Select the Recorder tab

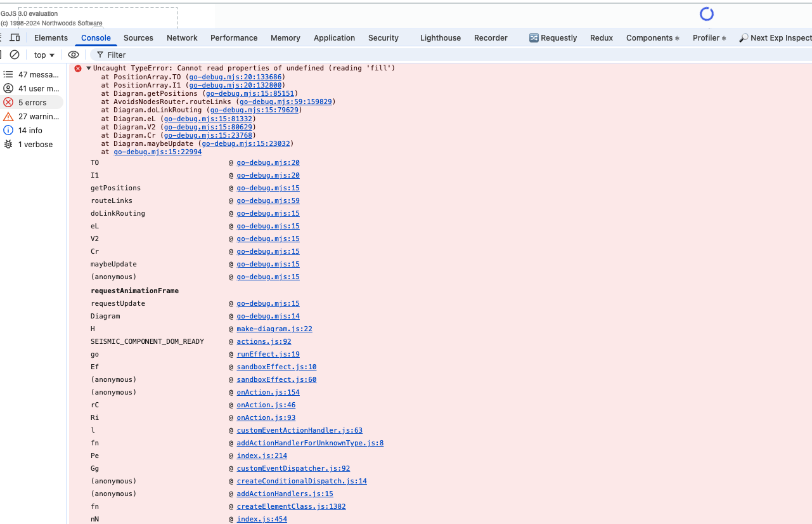coord(491,38)
